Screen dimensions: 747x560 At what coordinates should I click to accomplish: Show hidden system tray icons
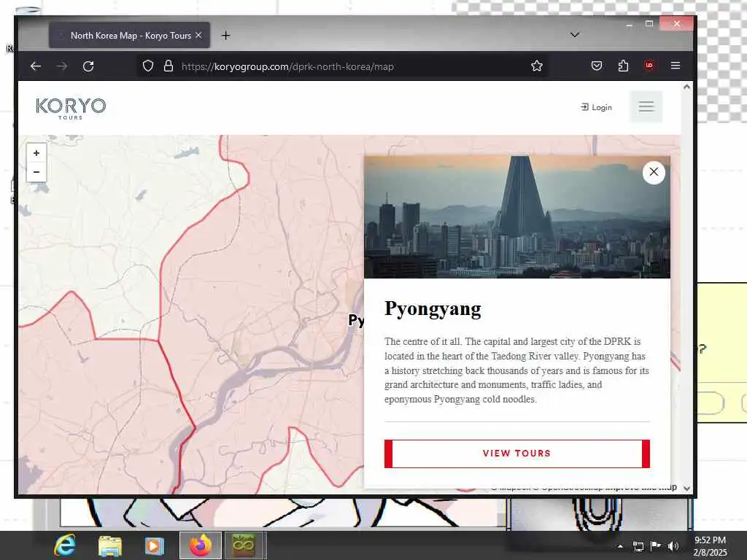[620, 546]
